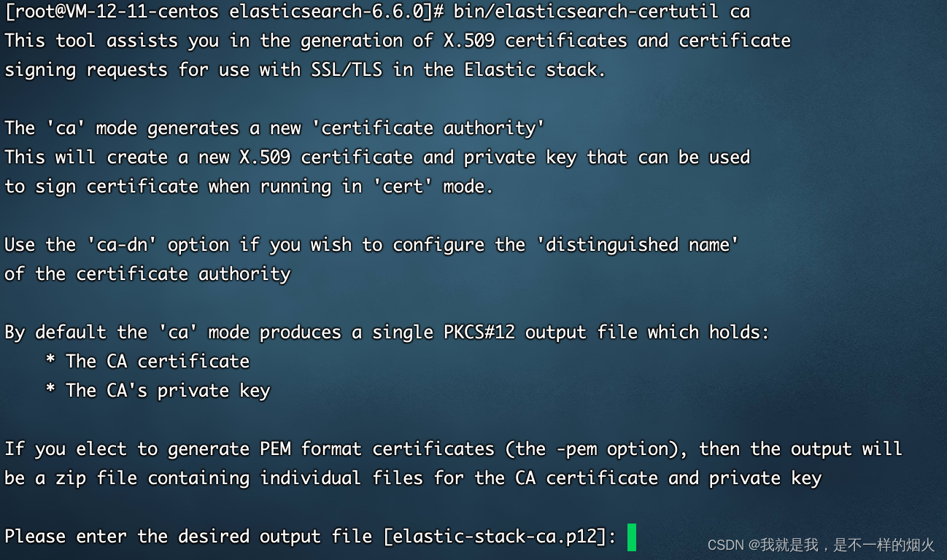Click the bullet "* The CA's private key"

tap(158, 391)
